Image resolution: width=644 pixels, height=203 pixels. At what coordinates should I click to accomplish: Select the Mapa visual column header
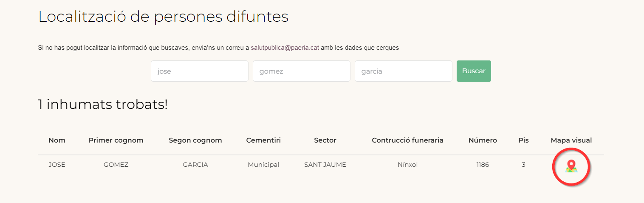point(571,140)
